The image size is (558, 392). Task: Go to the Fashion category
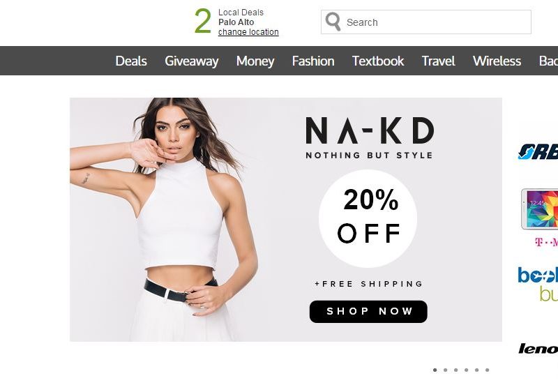click(x=313, y=61)
